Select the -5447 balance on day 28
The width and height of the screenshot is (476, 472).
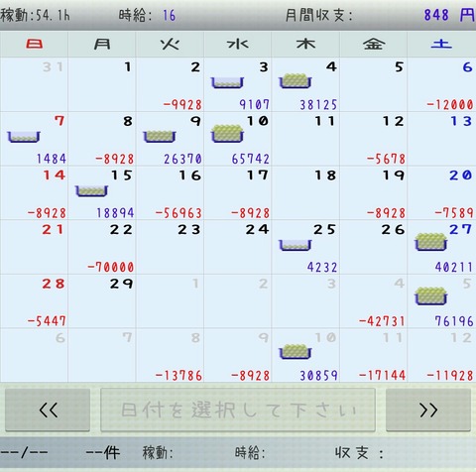(47, 321)
